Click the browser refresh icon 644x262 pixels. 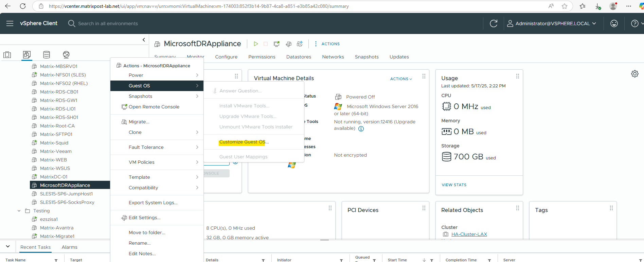tap(23, 6)
